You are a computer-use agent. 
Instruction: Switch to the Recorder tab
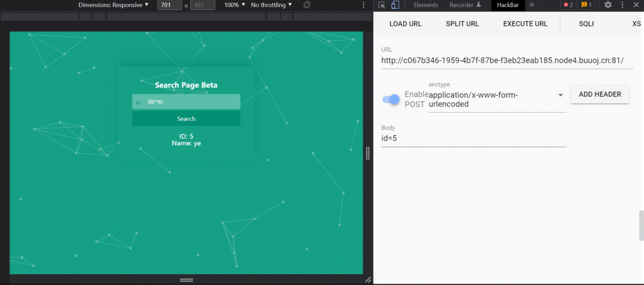[x=465, y=5]
